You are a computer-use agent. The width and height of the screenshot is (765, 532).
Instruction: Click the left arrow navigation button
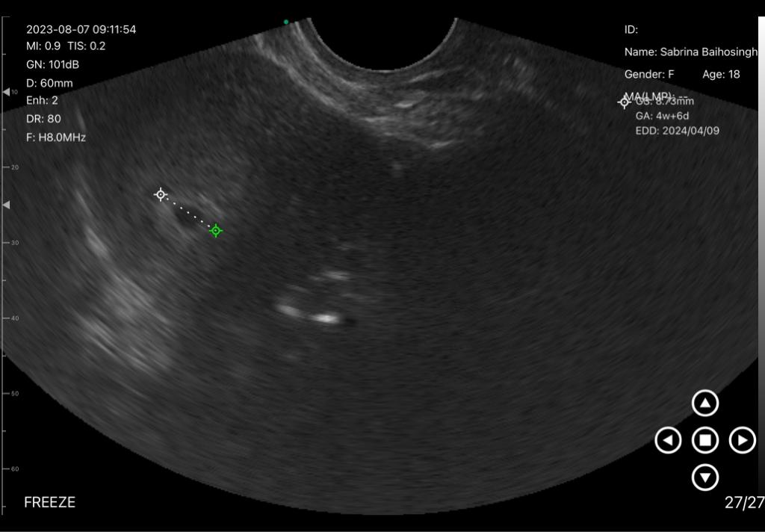pyautogui.click(x=668, y=440)
